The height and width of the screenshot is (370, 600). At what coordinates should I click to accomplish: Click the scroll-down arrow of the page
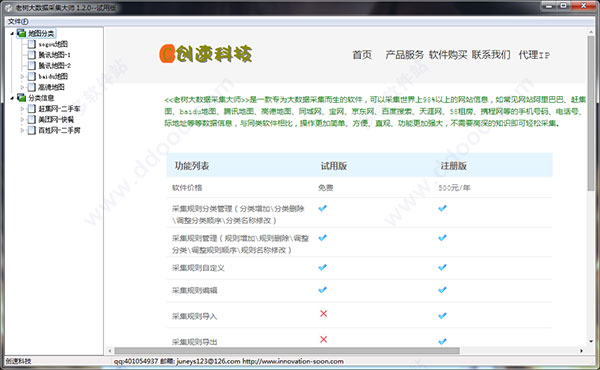[x=591, y=341]
